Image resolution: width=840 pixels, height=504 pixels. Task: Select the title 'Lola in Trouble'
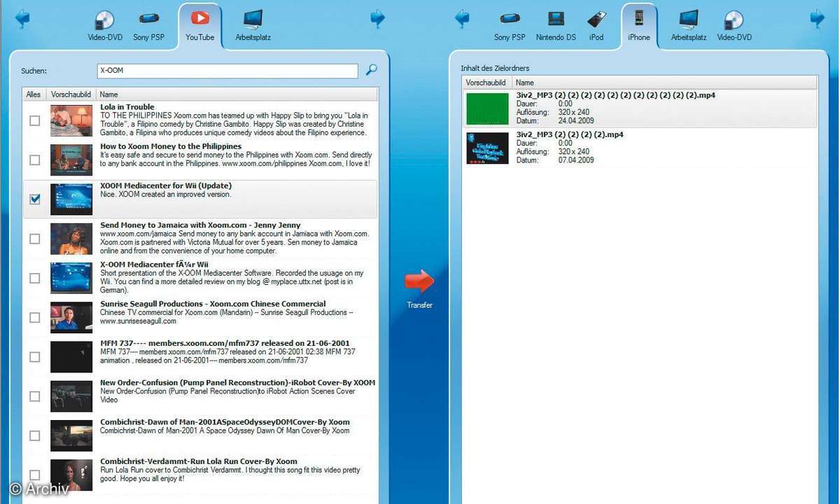pyautogui.click(x=127, y=107)
